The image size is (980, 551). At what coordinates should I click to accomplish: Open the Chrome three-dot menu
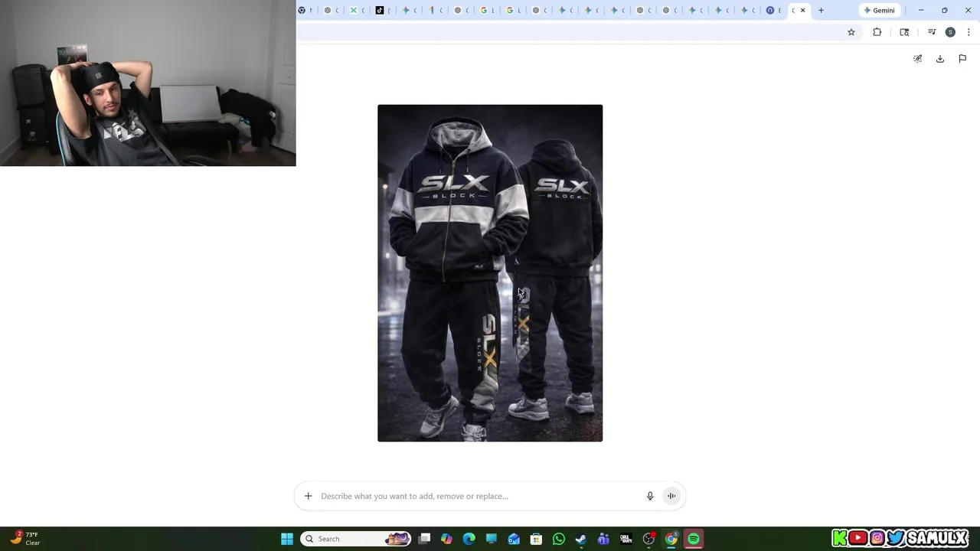[x=969, y=32]
